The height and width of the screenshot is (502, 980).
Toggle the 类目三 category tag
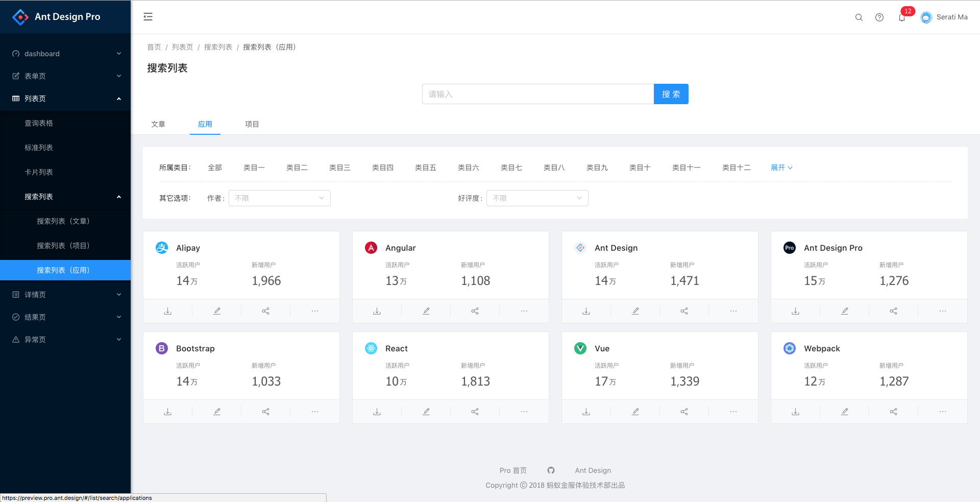click(x=340, y=168)
